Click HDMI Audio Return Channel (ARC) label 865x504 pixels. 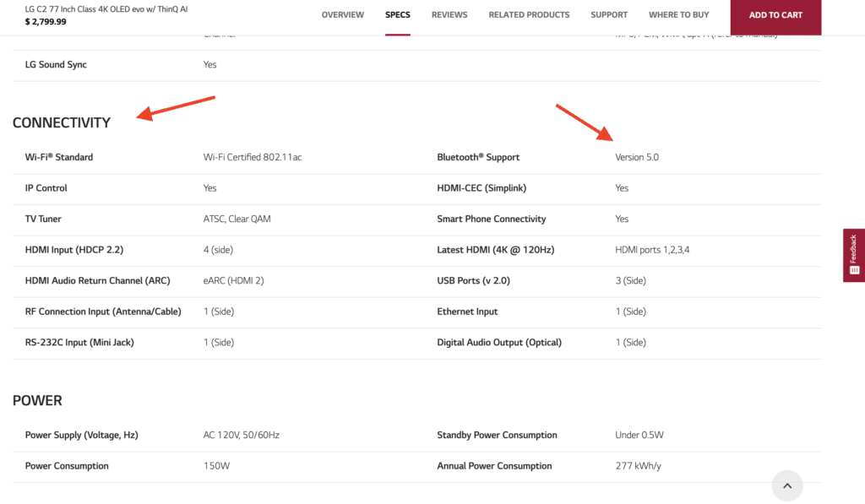click(98, 280)
